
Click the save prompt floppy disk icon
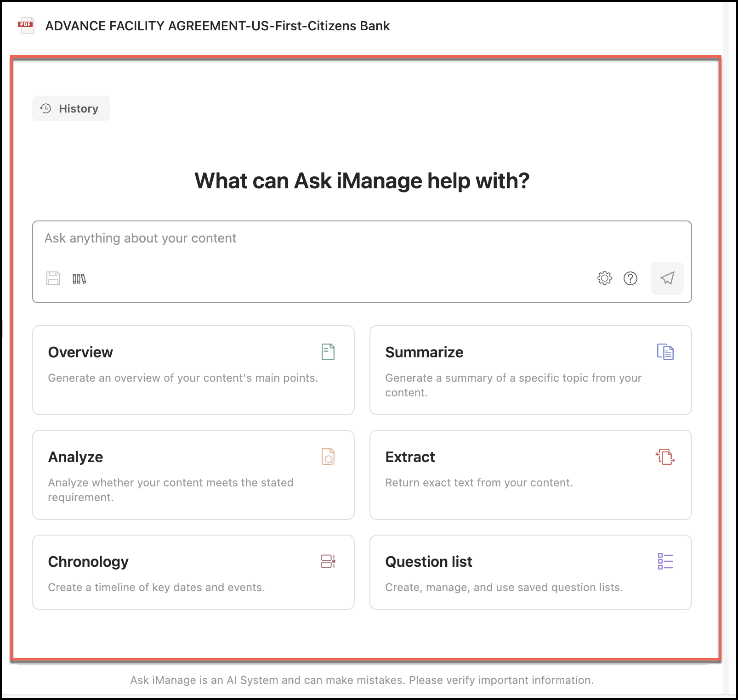(53, 278)
